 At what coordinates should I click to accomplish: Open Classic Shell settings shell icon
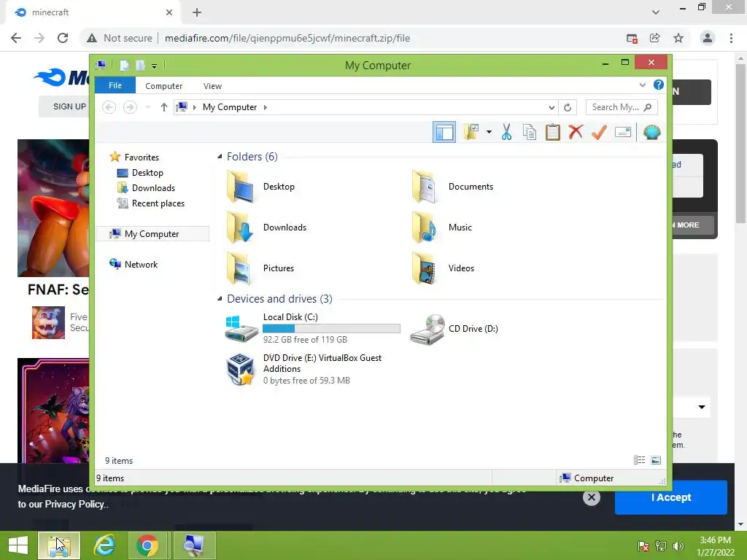pos(651,132)
